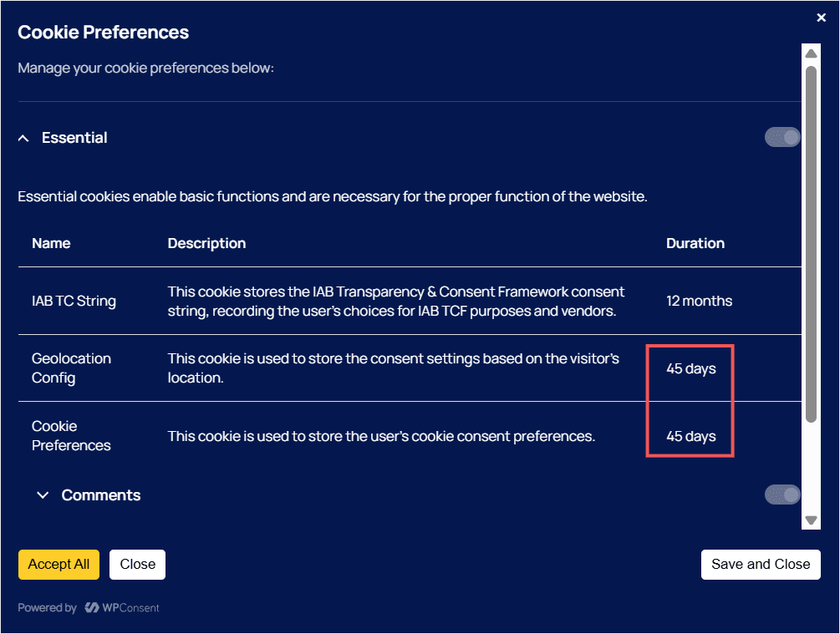Click Save and Close button
Viewport: 840px width, 634px height.
[x=761, y=565]
